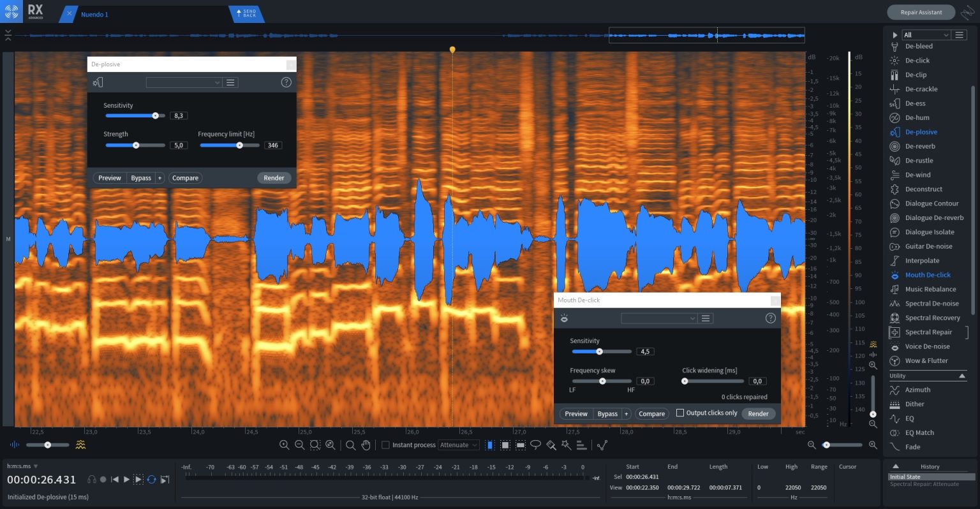Select the Brush selection tool
Image resolution: width=980 pixels, height=509 pixels.
551,445
